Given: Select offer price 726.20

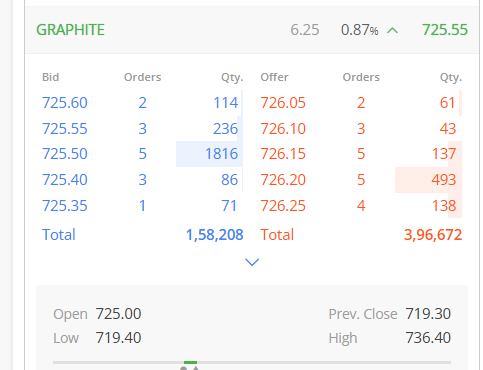Looking at the screenshot, I should pos(283,180).
